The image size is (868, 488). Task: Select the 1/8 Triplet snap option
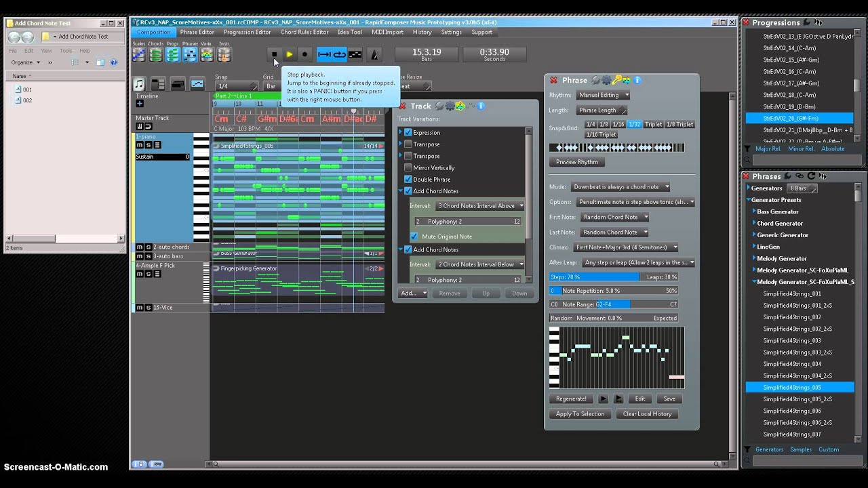coord(679,124)
